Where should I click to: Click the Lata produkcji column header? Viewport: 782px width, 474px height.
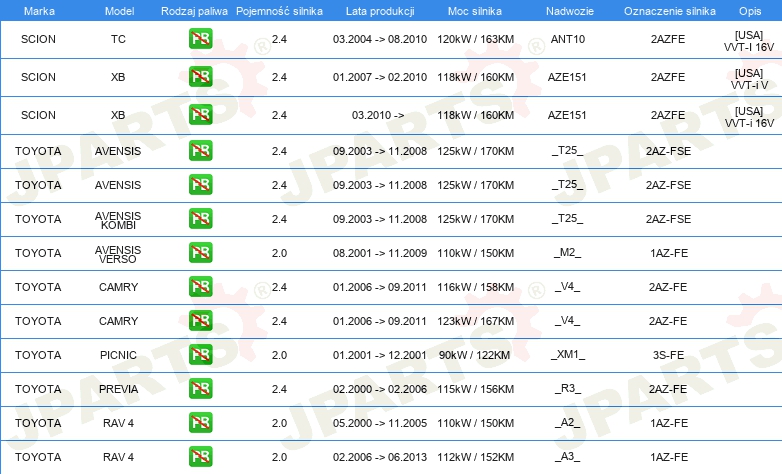380,11
